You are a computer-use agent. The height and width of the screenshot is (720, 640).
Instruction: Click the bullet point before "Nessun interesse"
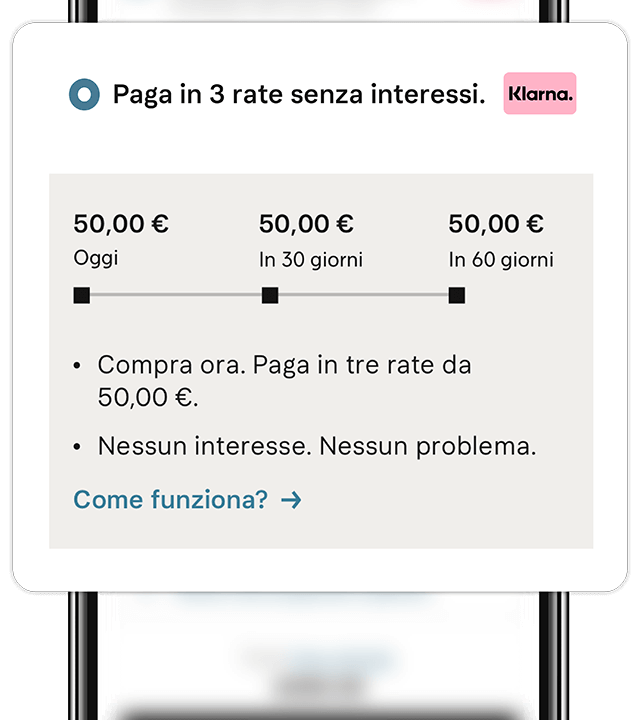pyautogui.click(x=78, y=447)
